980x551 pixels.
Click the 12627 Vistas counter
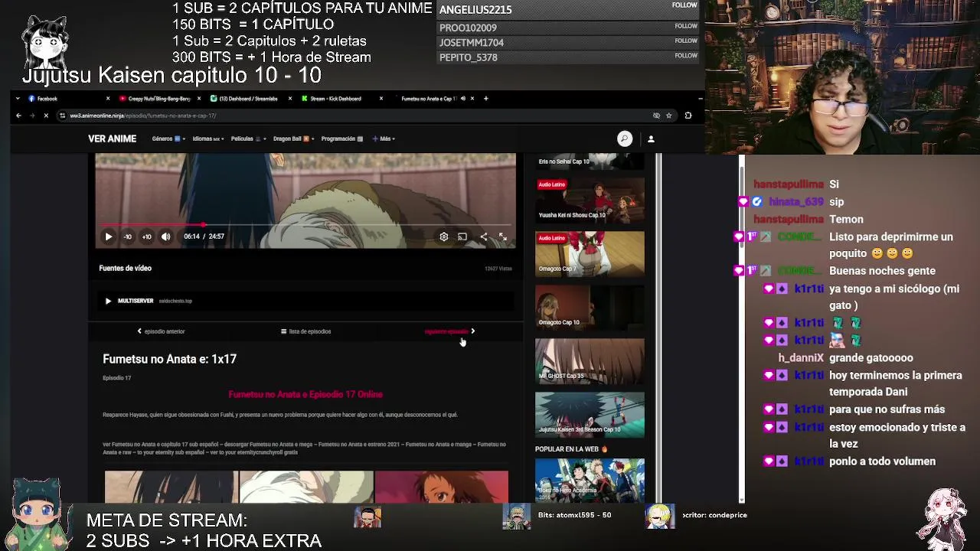point(498,269)
